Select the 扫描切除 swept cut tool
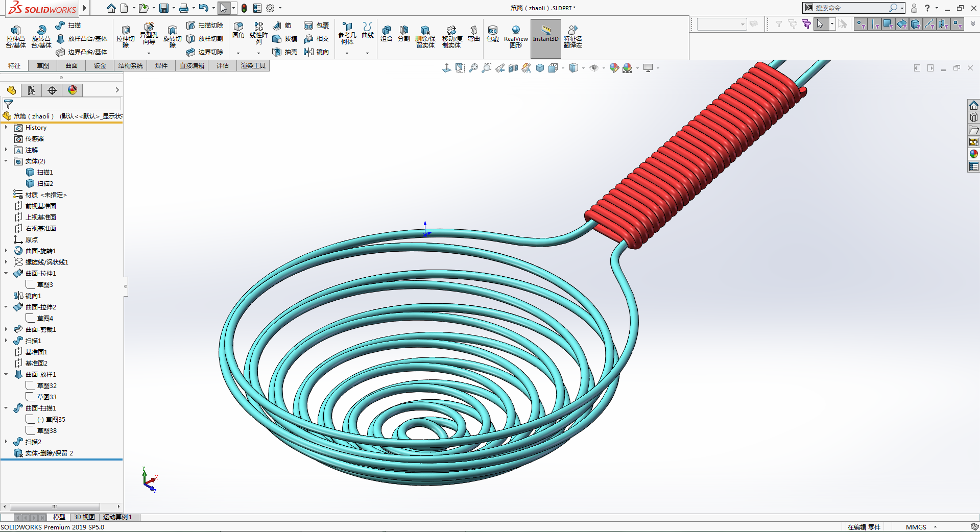Image resolution: width=980 pixels, height=532 pixels. (x=205, y=25)
